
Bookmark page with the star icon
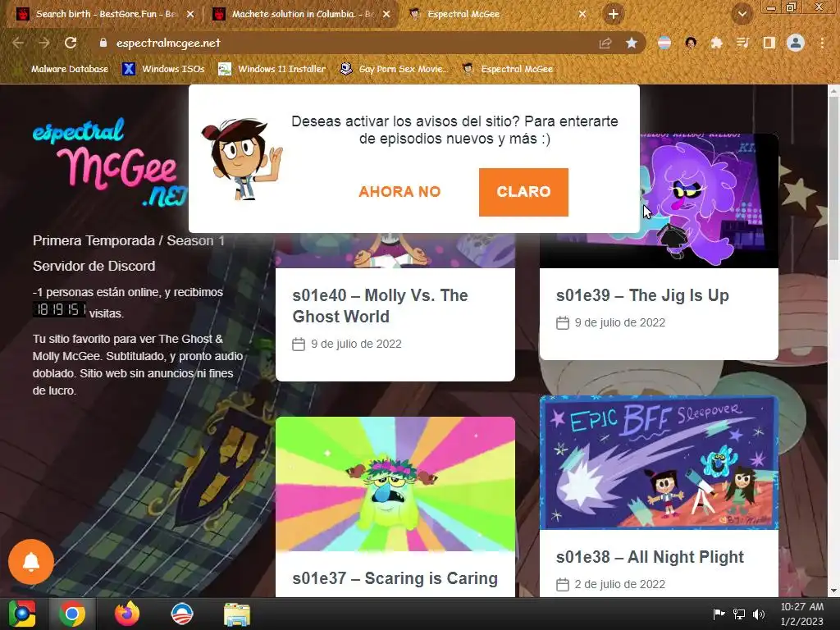(632, 43)
